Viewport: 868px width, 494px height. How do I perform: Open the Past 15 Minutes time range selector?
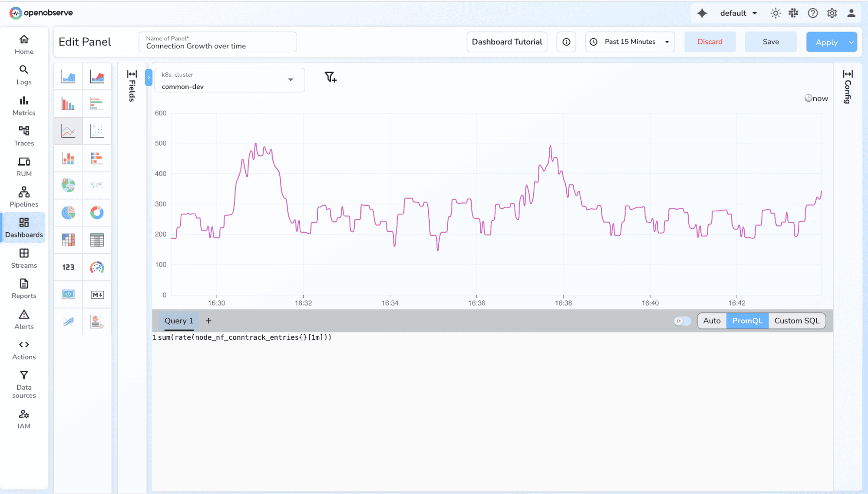point(629,42)
